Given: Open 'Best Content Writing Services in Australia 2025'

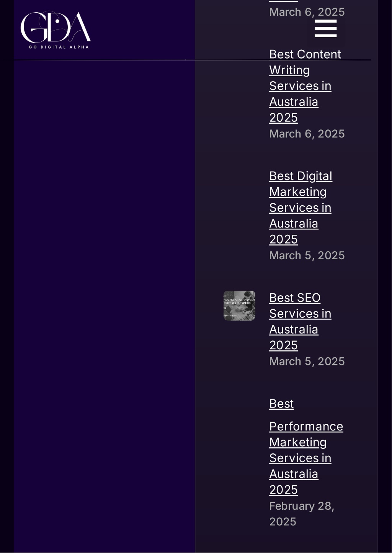Looking at the screenshot, I should [x=305, y=86].
